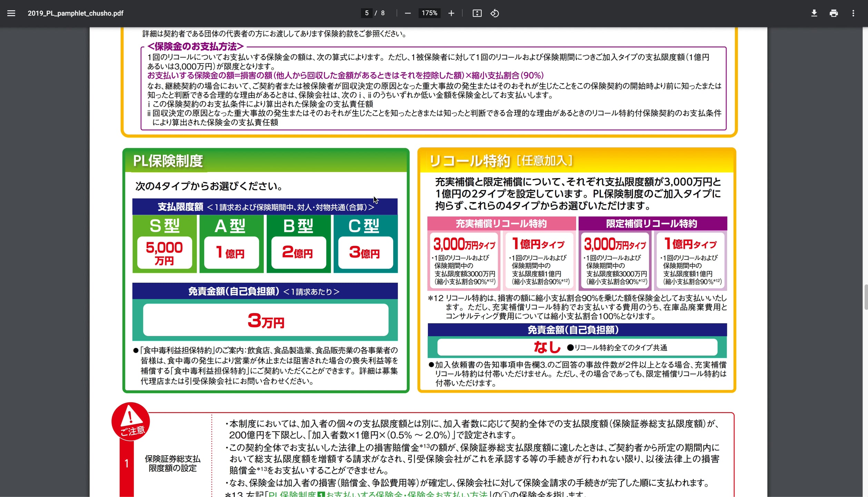Click the zoom out minus button
The height and width of the screenshot is (497, 868).
point(408,13)
